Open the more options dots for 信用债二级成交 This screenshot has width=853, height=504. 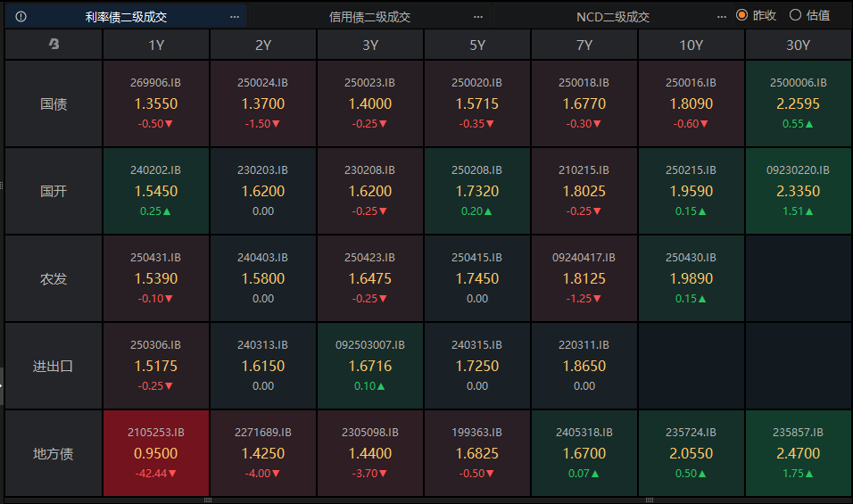478,16
